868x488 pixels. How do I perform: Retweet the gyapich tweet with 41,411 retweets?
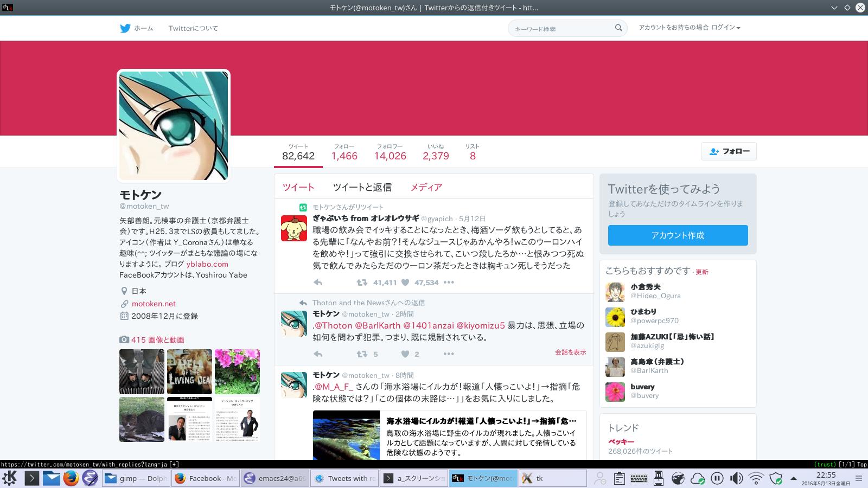(362, 282)
